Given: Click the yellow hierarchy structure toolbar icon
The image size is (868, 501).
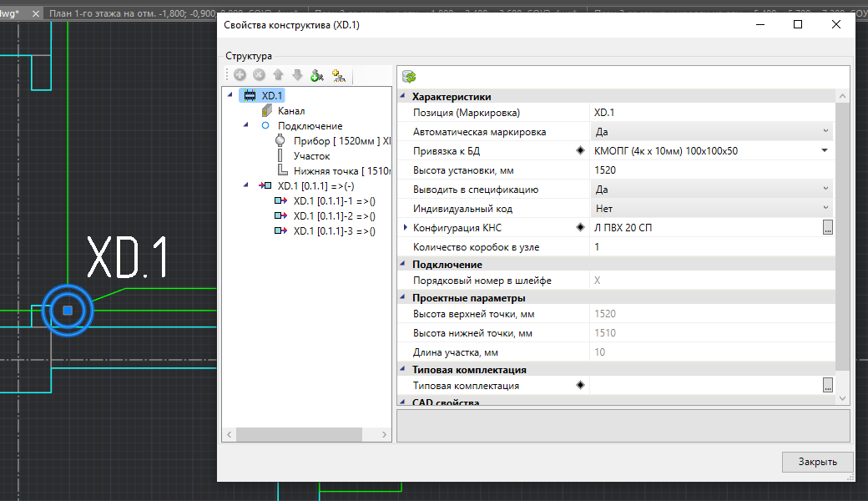Looking at the screenshot, I should tap(339, 76).
